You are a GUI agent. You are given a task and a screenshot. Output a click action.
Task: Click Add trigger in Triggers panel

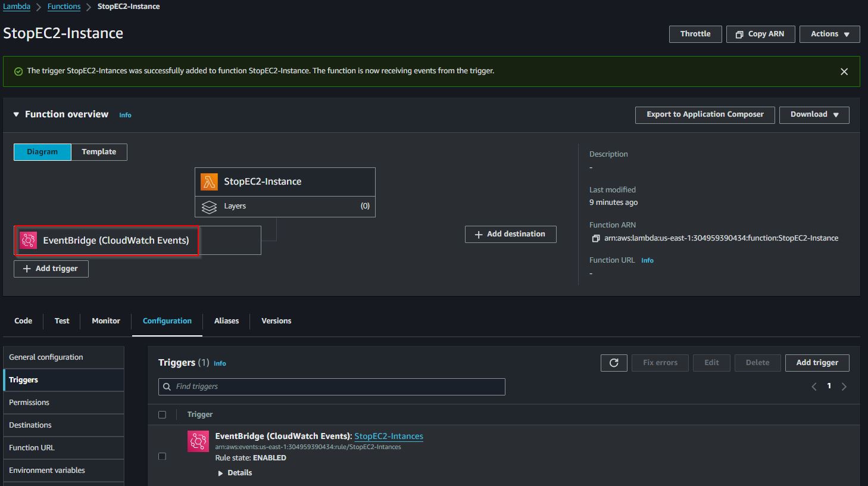[817, 363]
